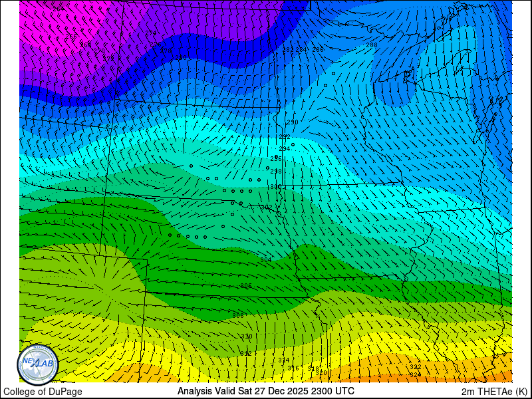
Task: Click the 286 contour label
Action: pos(318,49)
